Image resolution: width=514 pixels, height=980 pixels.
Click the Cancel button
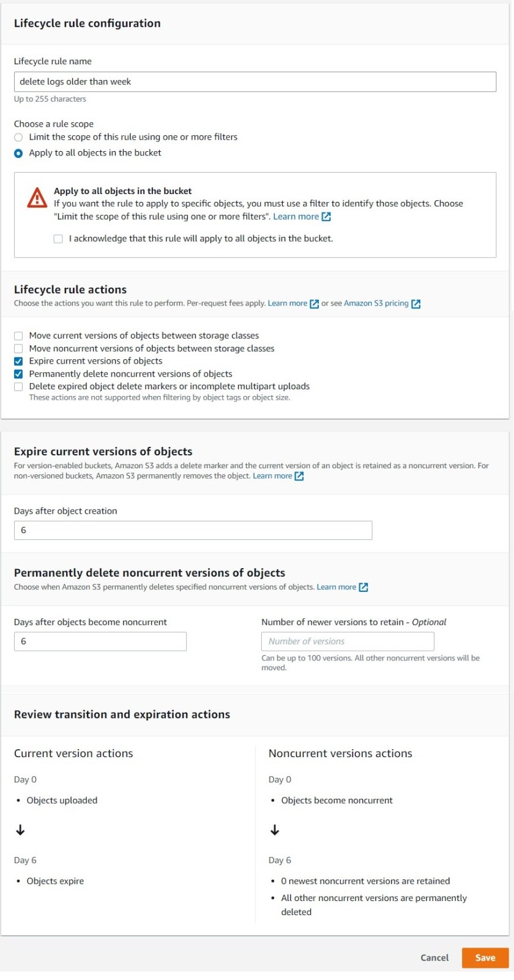(434, 957)
